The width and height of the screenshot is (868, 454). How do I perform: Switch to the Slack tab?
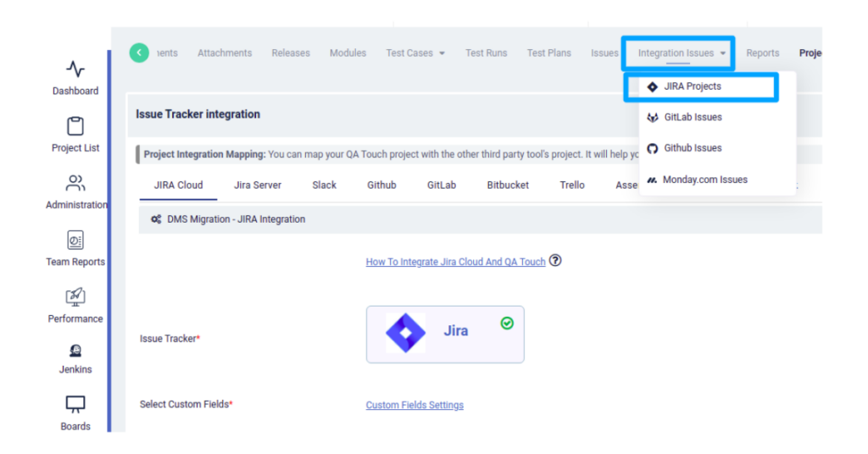coord(324,185)
